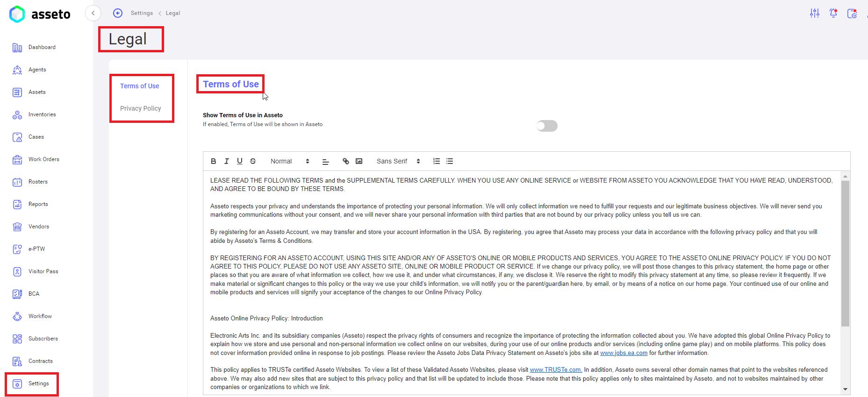Click 'If enabled, Terms of Use will be shown' text
Image resolution: width=868 pixels, height=397 pixels.
coord(263,124)
